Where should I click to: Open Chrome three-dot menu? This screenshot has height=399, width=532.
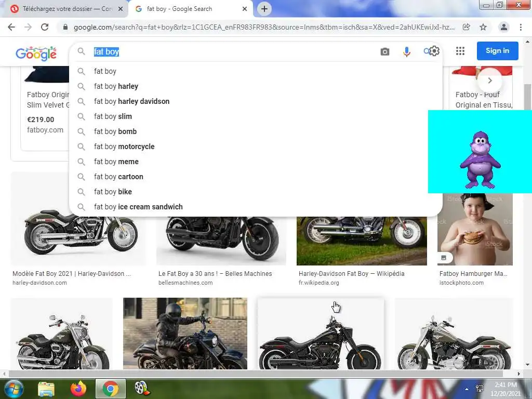pos(521,27)
